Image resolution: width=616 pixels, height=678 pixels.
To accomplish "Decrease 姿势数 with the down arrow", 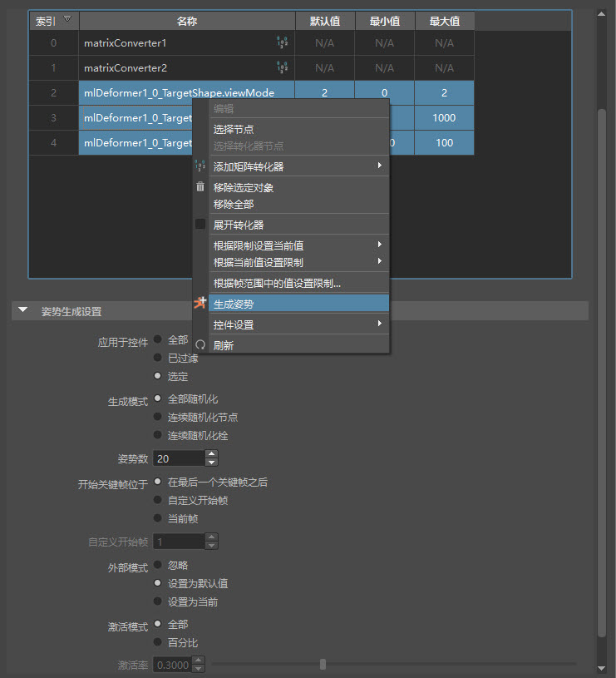I will coord(211,463).
